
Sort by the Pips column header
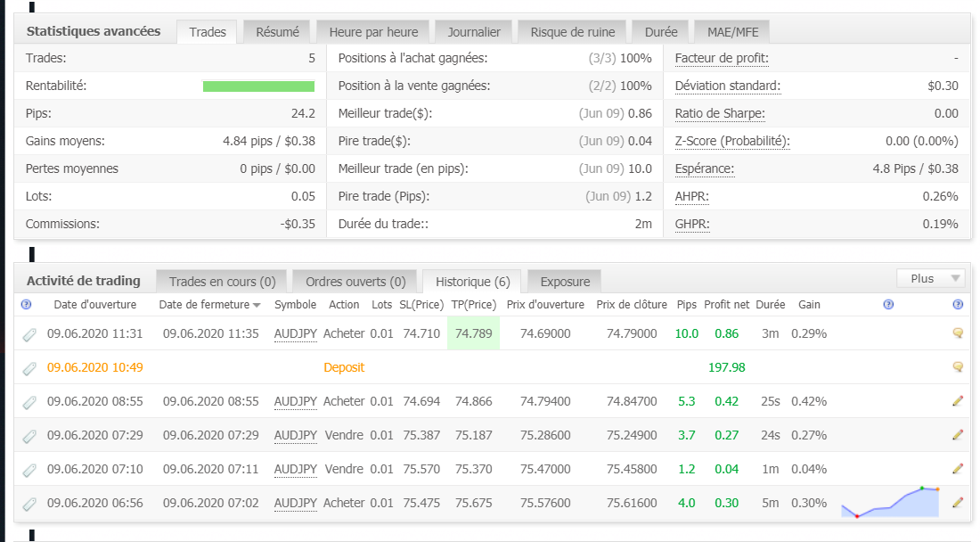pos(686,305)
